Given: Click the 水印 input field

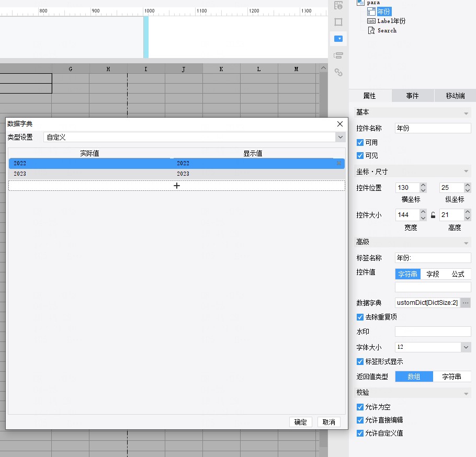Looking at the screenshot, I should click(433, 332).
